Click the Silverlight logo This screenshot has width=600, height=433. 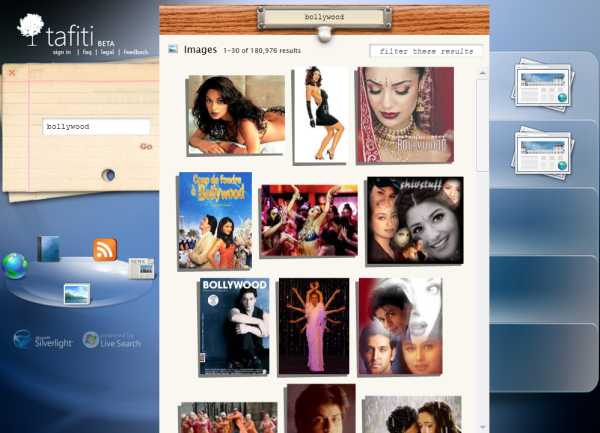(42, 340)
